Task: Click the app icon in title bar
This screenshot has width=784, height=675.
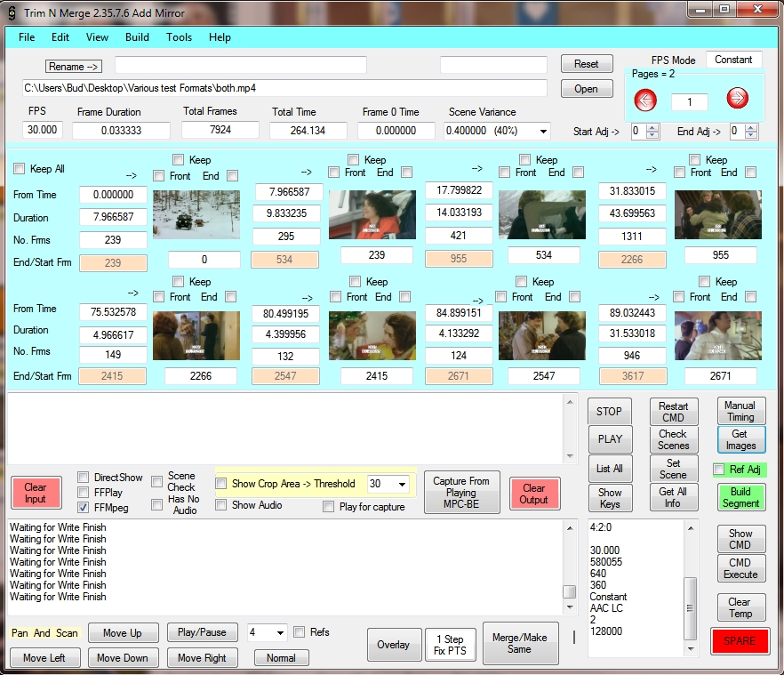Action: coord(12,13)
